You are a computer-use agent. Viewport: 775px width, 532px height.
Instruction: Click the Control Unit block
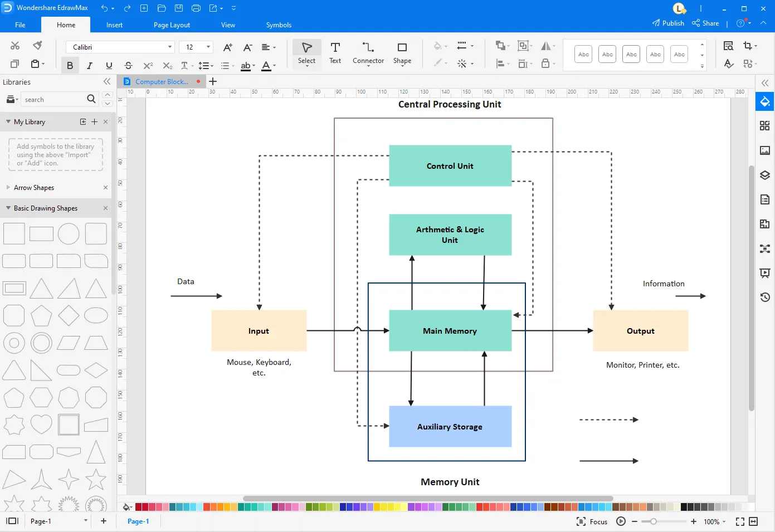point(450,166)
